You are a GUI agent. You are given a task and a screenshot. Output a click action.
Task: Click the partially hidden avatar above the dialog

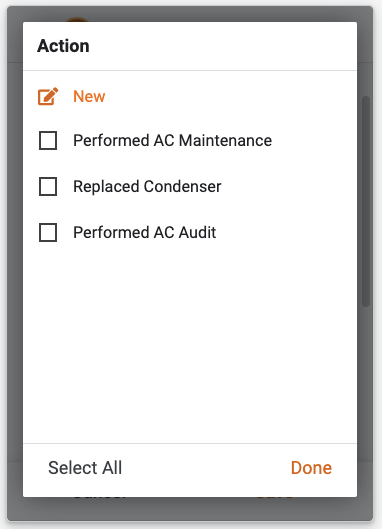(x=77, y=20)
